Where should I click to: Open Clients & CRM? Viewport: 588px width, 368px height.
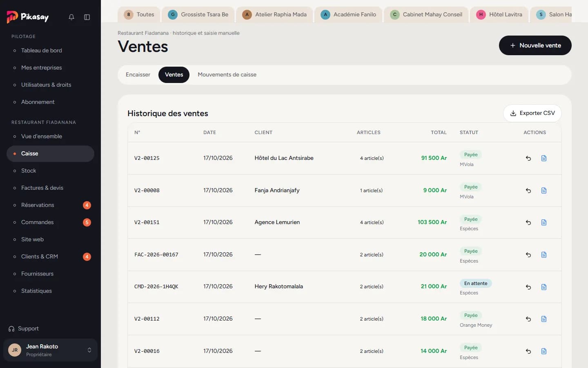pyautogui.click(x=50, y=257)
